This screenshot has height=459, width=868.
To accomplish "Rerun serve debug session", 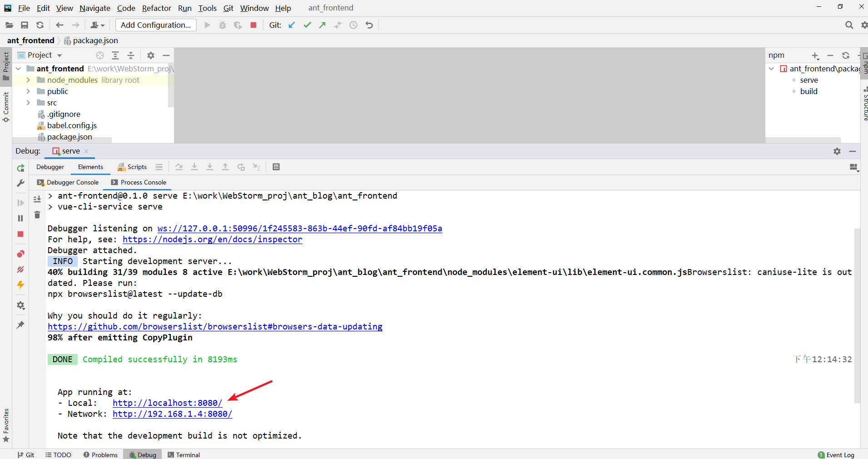I will pos(20,168).
